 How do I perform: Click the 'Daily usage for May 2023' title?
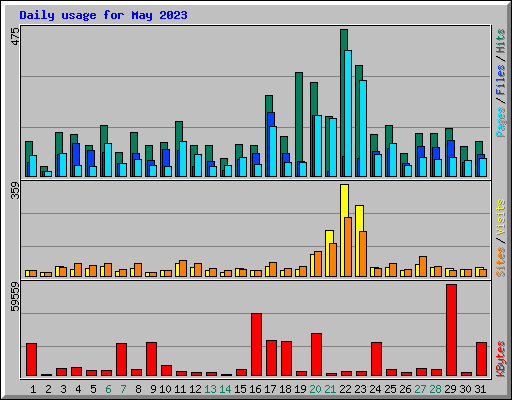click(103, 16)
